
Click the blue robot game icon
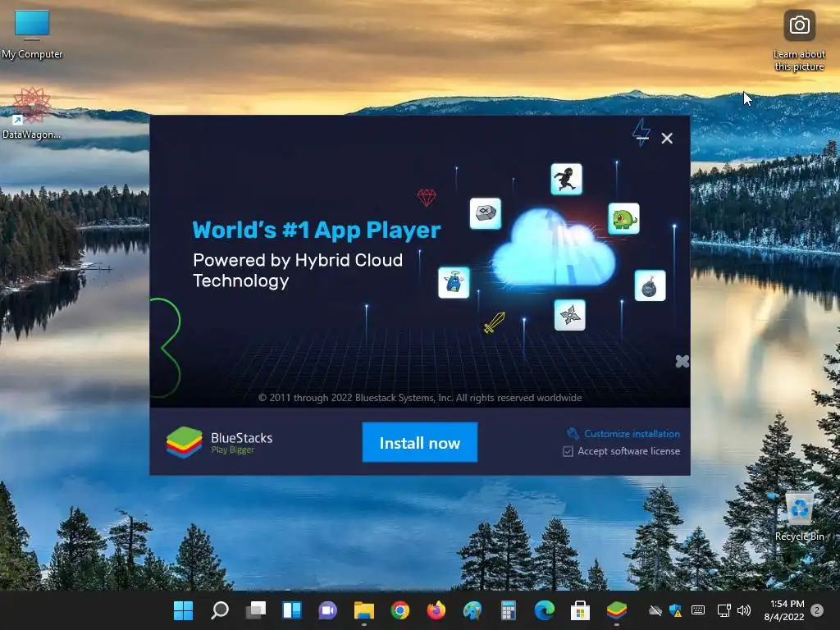pyautogui.click(x=454, y=282)
